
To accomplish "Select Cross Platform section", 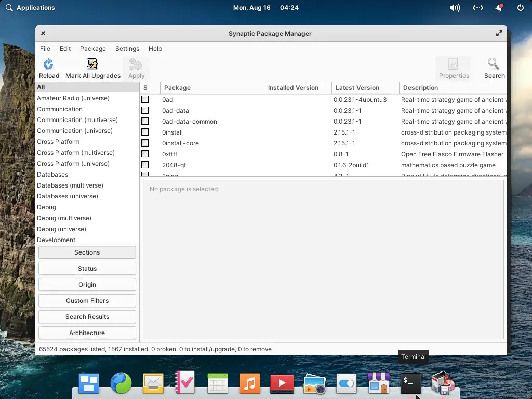I will [x=87, y=142].
